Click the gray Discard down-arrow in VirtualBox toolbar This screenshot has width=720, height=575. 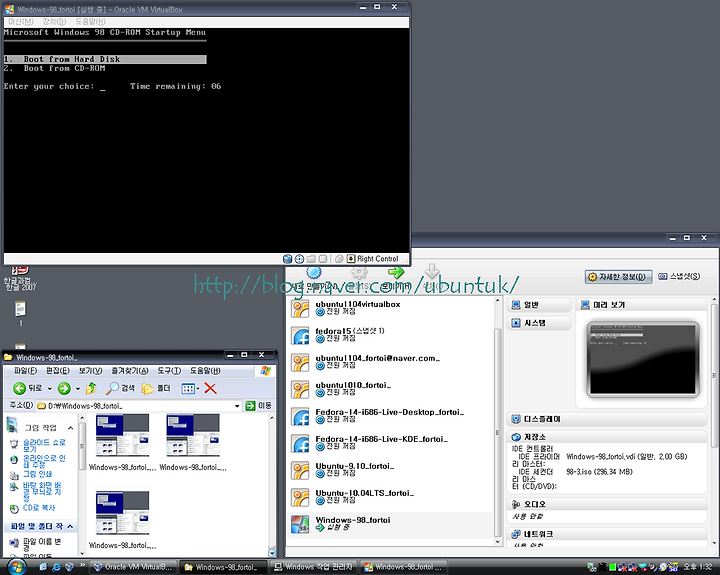tap(432, 271)
